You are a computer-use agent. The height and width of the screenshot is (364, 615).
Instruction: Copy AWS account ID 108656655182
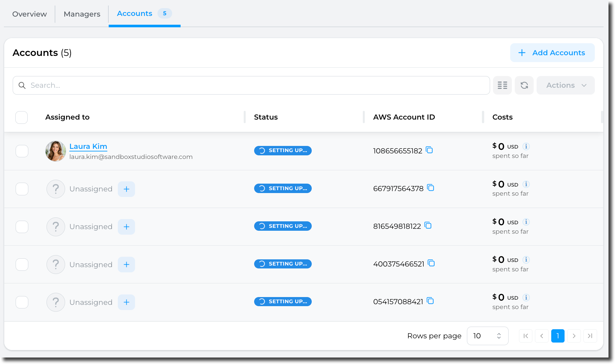(429, 150)
